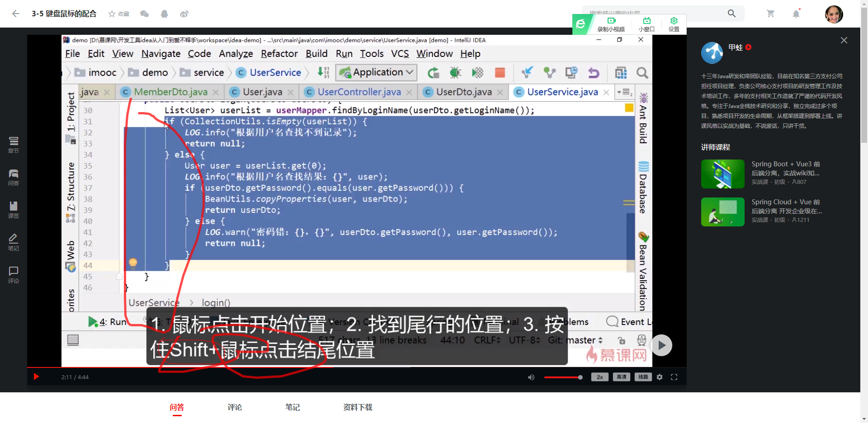Close the UserService.java tab

pyautogui.click(x=606, y=92)
